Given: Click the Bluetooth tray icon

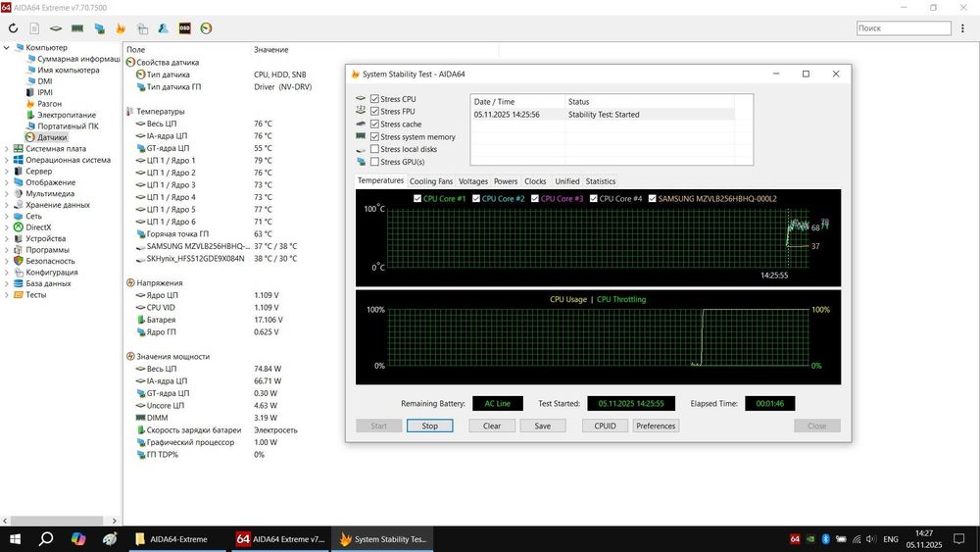Looking at the screenshot, I should coord(825,539).
